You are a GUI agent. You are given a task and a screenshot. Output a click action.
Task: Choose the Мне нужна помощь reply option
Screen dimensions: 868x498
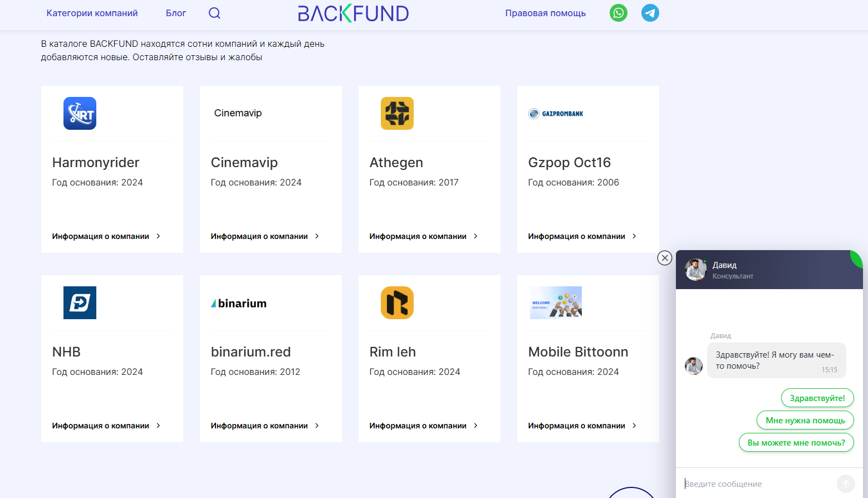point(805,420)
